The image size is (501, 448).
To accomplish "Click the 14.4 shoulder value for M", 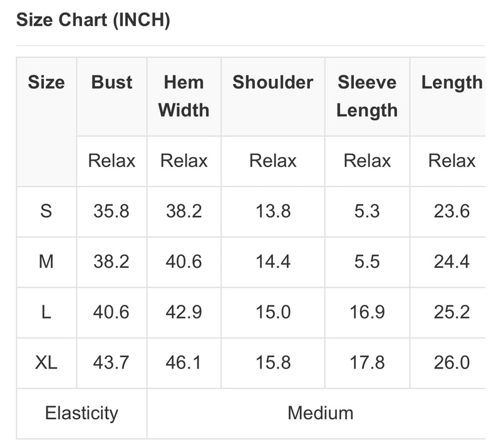I will pos(273,262).
